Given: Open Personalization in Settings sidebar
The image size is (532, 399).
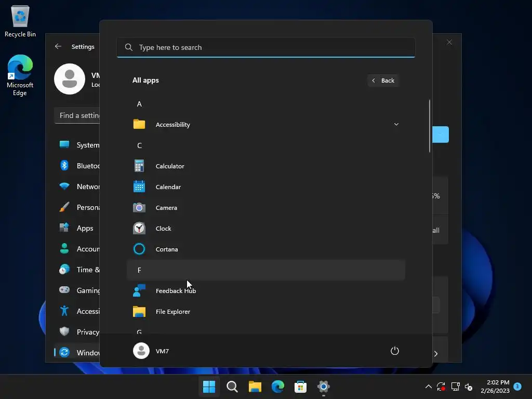Looking at the screenshot, I should (x=77, y=207).
